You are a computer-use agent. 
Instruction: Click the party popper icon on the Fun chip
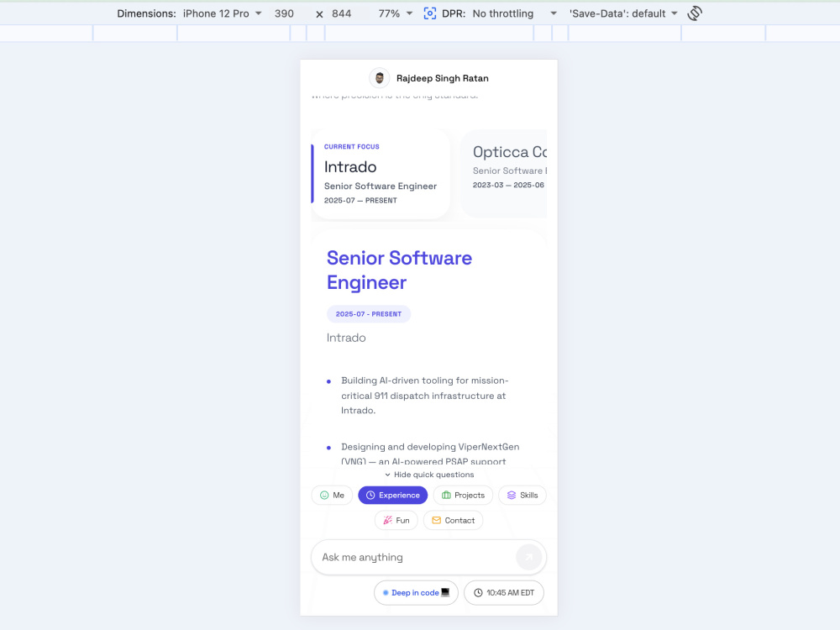click(387, 520)
